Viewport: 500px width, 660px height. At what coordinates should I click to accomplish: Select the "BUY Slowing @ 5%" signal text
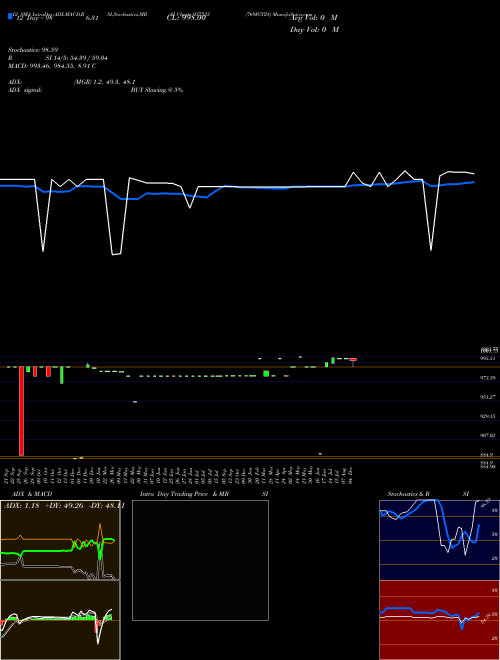(157, 90)
